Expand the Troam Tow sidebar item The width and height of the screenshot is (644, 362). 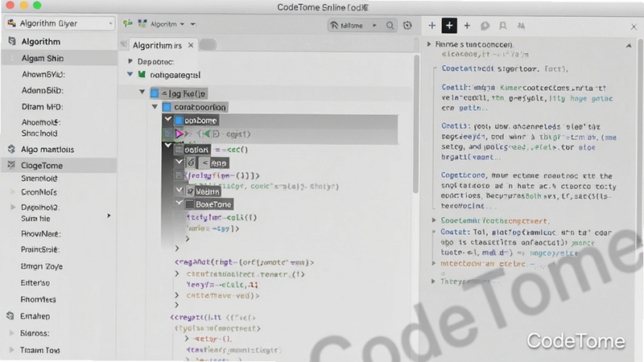click(11, 350)
